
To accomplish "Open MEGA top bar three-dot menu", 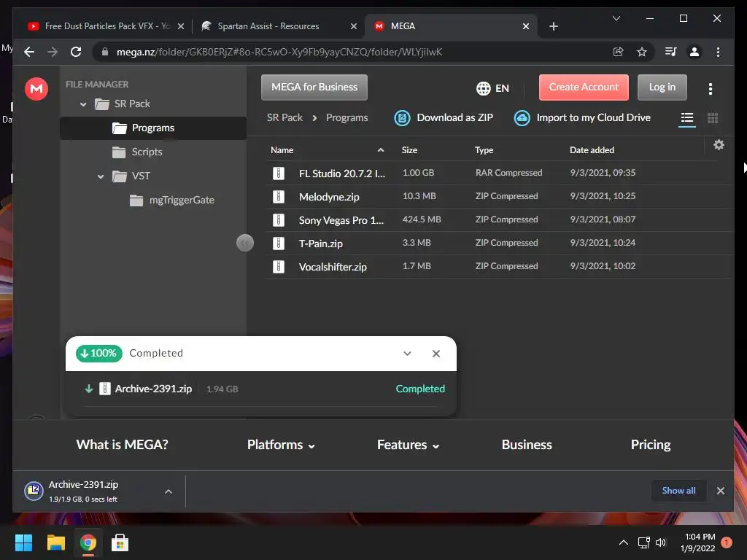I will pos(710,88).
